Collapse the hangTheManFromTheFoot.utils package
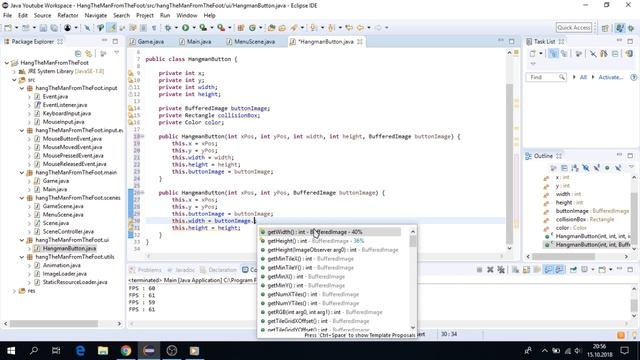This screenshot has height=360, width=640. [x=22, y=257]
